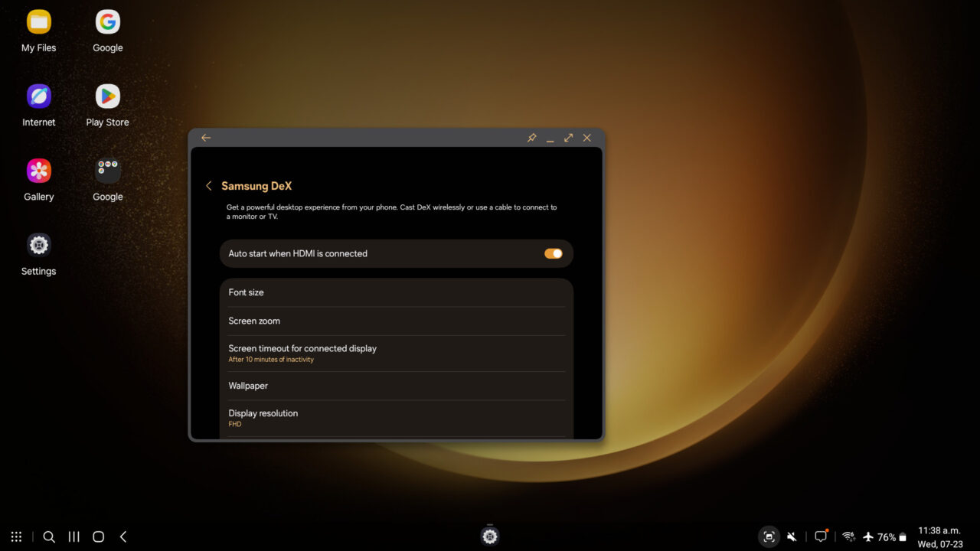Go back using the Samsung DeX chevron
980x551 pixels.
coord(209,186)
